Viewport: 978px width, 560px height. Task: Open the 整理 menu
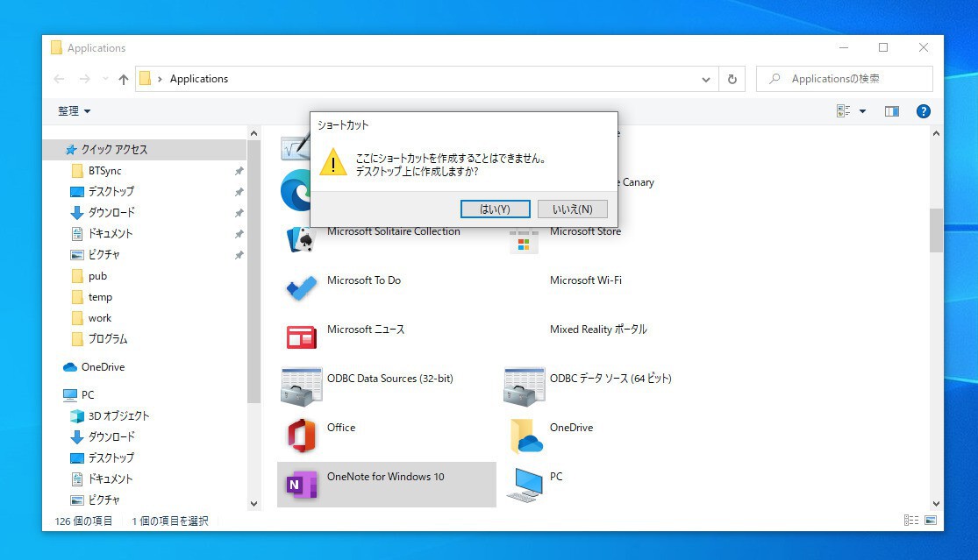pyautogui.click(x=75, y=111)
